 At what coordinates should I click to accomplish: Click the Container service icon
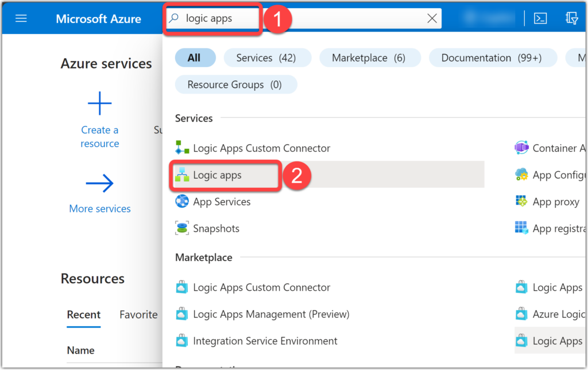pos(521,148)
